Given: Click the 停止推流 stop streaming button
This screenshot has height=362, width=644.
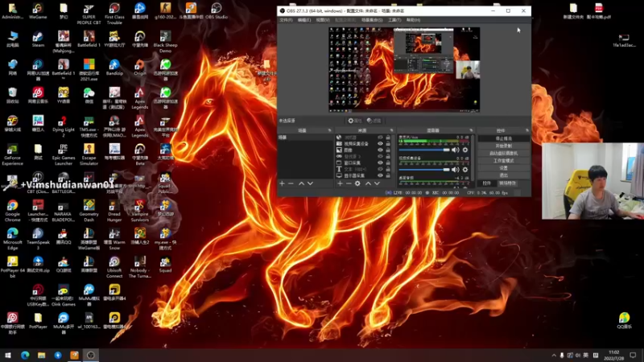Looking at the screenshot, I should click(504, 138).
